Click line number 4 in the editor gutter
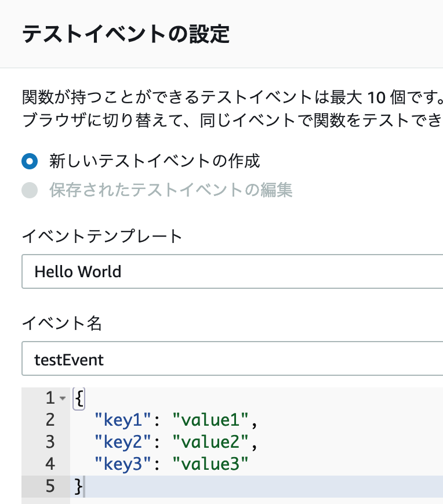The height and width of the screenshot is (504, 443). coord(49,465)
